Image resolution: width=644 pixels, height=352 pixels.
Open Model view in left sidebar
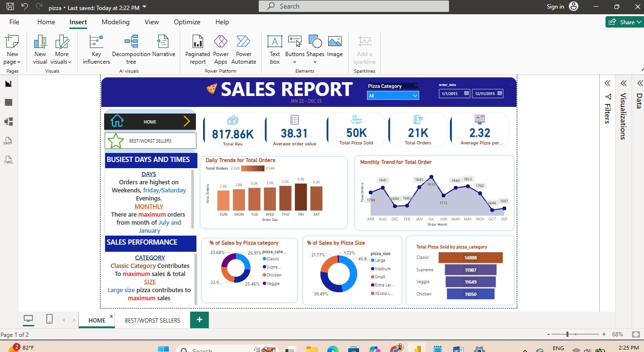click(9, 122)
